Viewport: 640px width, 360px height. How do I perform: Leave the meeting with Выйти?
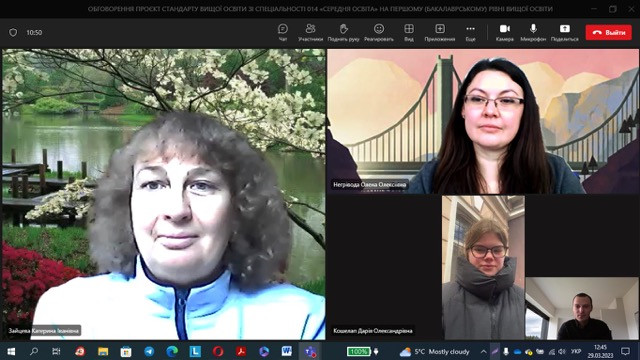(609, 32)
